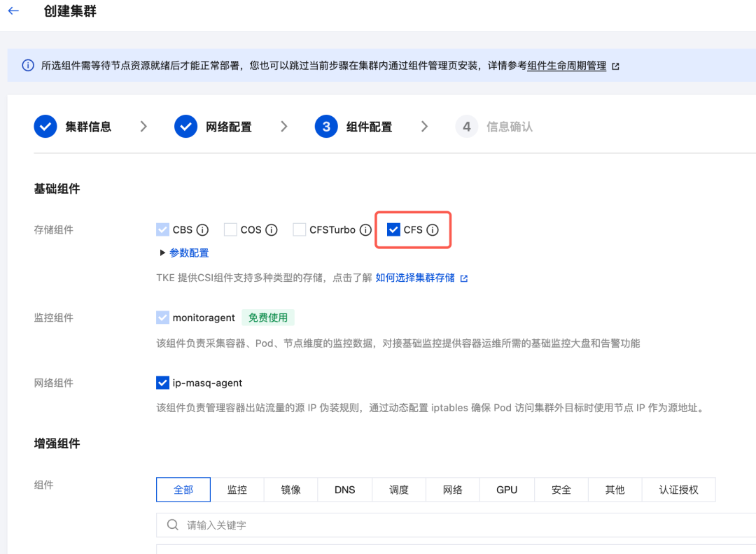Click the back arrow beside 创建集群

pyautogui.click(x=13, y=11)
